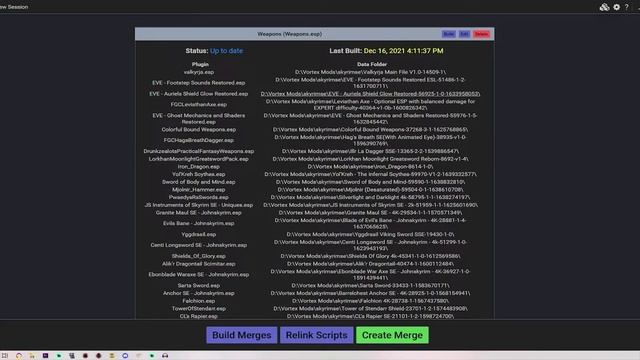
Task: Open the help question mark icon
Action: click(x=627, y=7)
